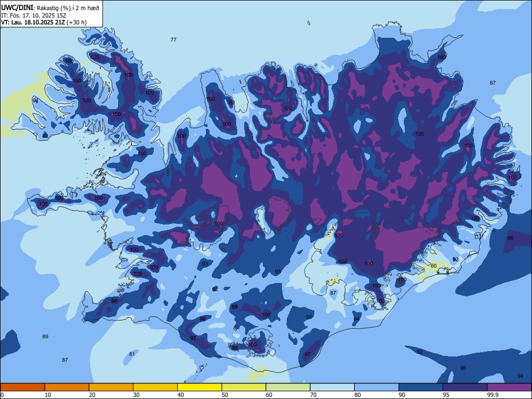Click the legend tick label '70'
The width and height of the screenshot is (532, 399).
tap(313, 395)
